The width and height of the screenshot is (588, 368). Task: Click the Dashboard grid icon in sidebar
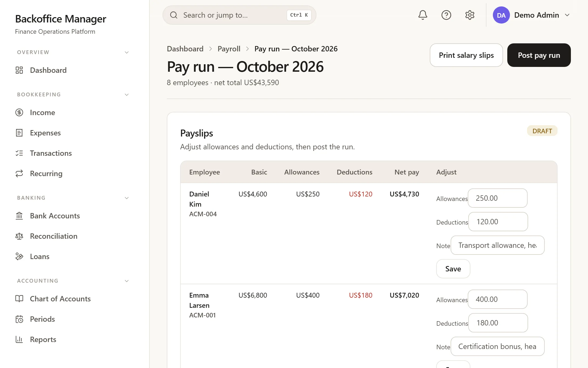point(19,70)
